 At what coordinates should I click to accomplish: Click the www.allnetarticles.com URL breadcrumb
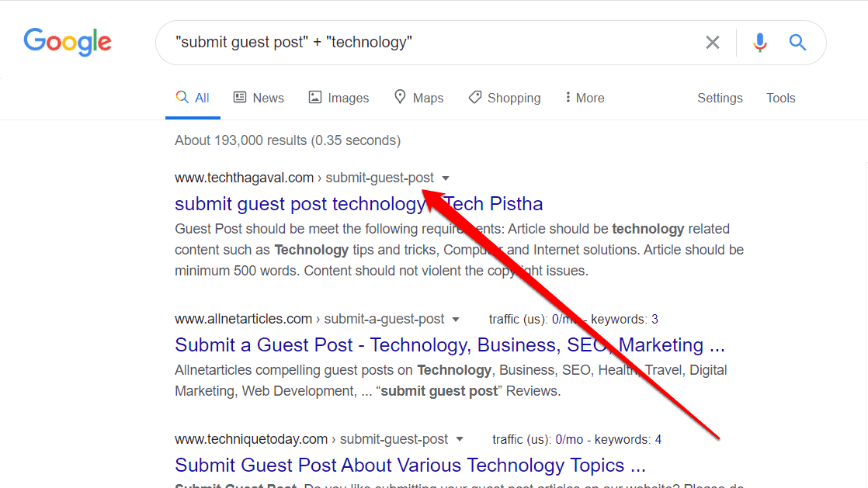click(310, 319)
